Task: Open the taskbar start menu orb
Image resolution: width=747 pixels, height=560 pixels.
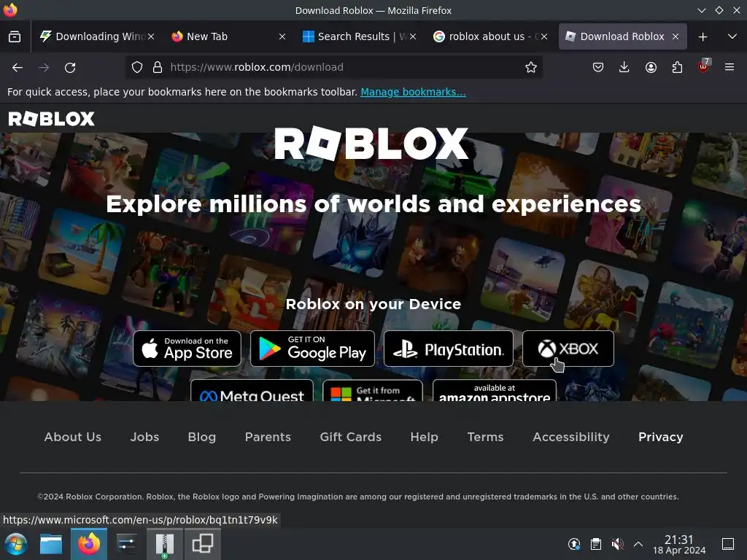Action: [x=16, y=544]
